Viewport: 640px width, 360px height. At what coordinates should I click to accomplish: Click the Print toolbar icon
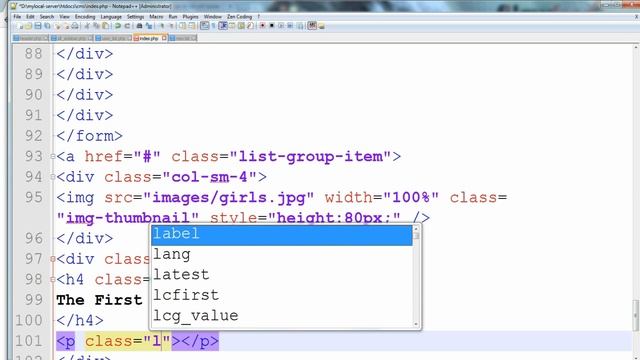(75, 26)
